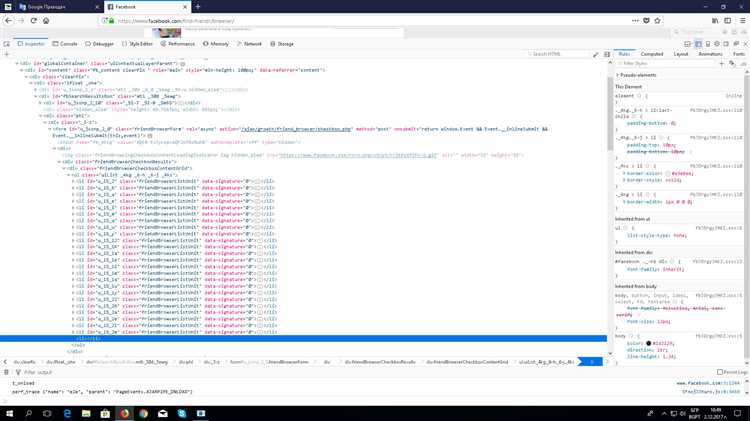750x421 pixels.
Task: Create a new node with plus button
Action: [x=7, y=54]
